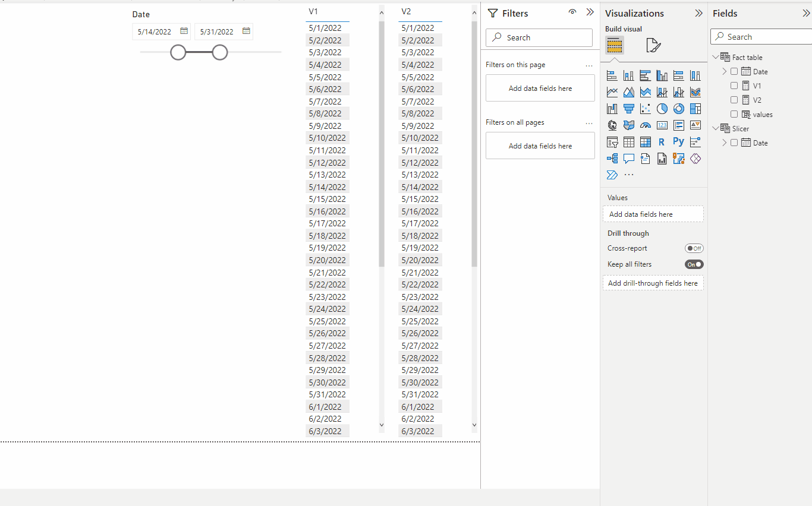Add the Python visual
Screen dimensions: 812x506
point(678,142)
